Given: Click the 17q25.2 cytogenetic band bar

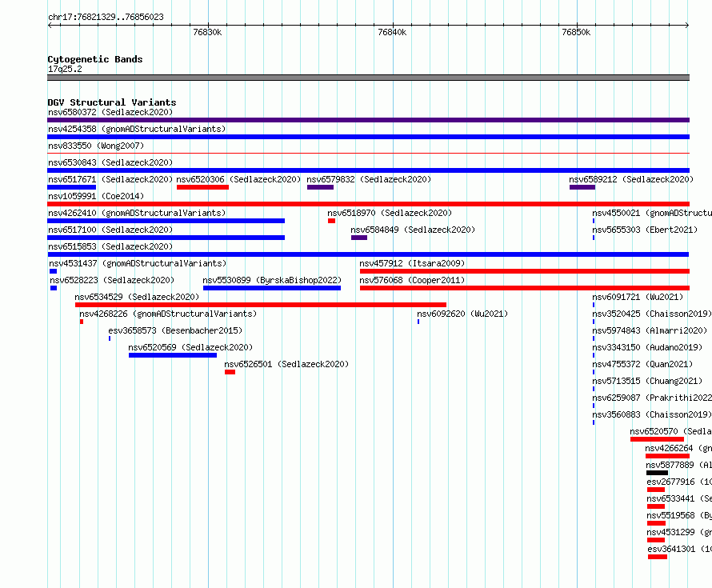Looking at the screenshot, I should pyautogui.click(x=368, y=78).
